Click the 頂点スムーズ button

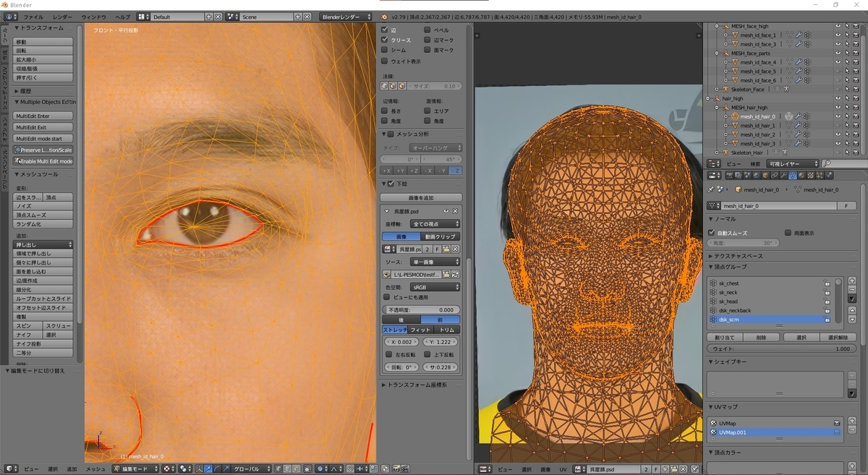pos(44,215)
